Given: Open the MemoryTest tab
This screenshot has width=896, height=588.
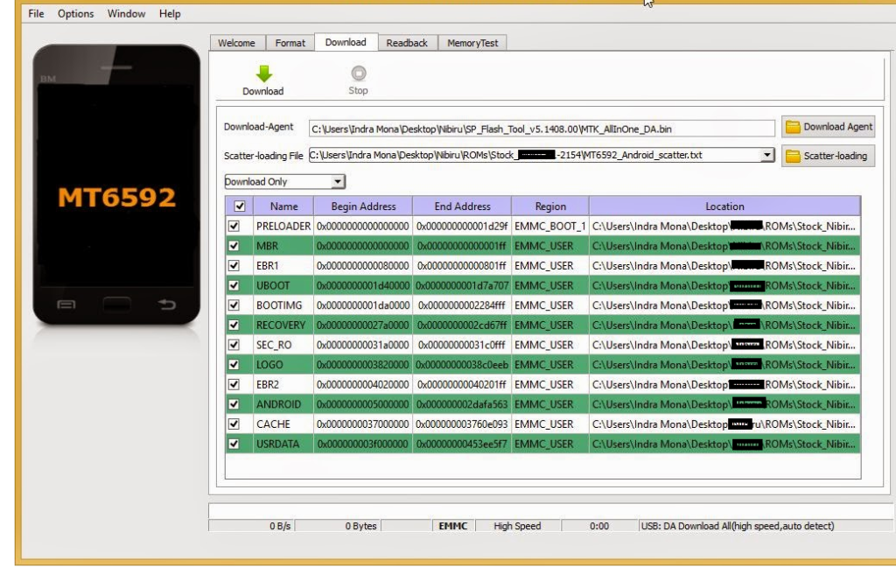Looking at the screenshot, I should click(472, 43).
